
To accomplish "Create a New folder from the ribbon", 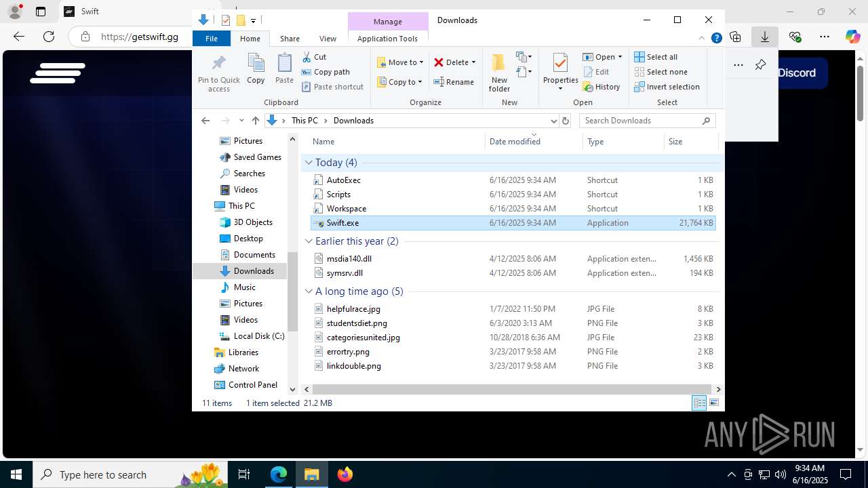I will coord(499,73).
